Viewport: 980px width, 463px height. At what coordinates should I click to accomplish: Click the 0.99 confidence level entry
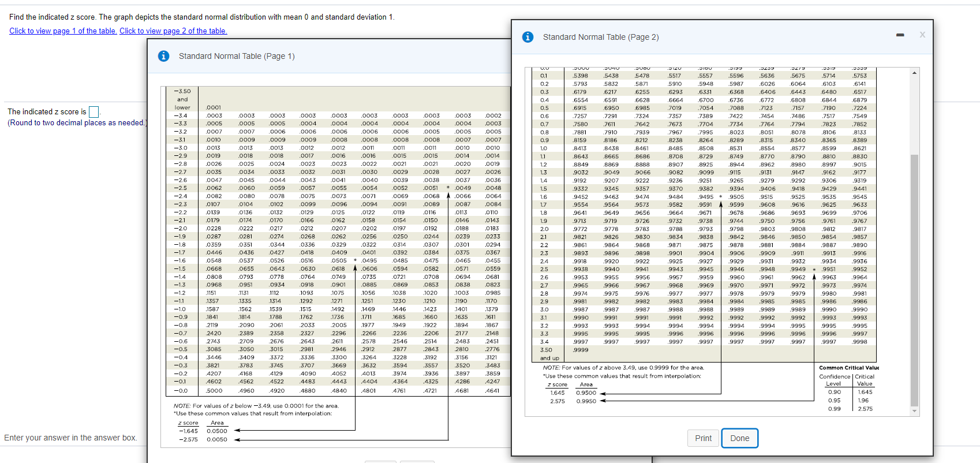coord(834,409)
